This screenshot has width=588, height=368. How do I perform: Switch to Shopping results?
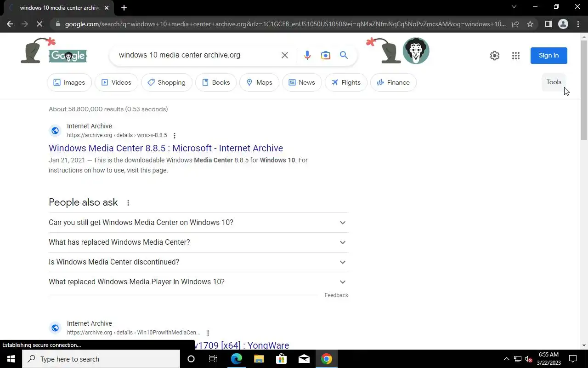(x=166, y=82)
